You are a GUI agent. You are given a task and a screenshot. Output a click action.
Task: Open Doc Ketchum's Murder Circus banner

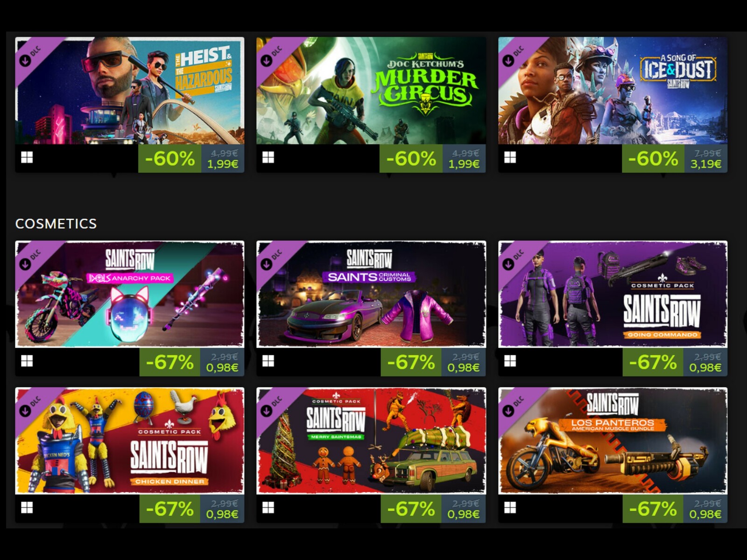click(x=371, y=91)
